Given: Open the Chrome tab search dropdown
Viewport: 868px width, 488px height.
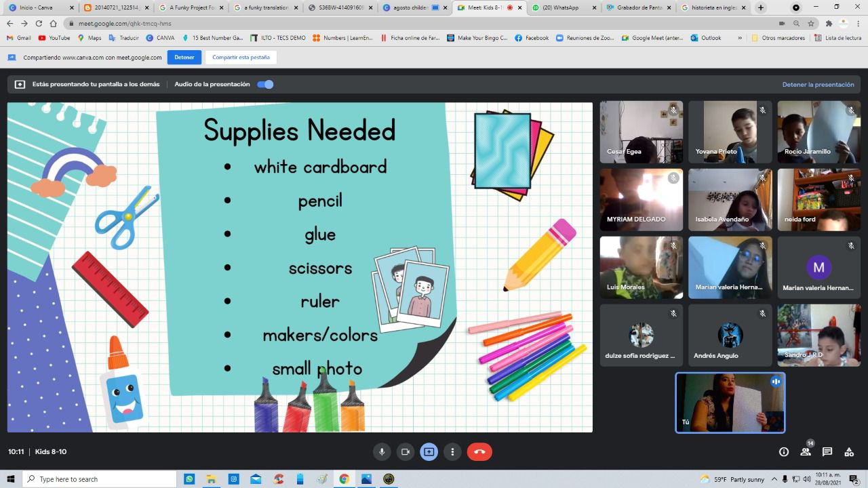Looking at the screenshot, I should tap(796, 8).
